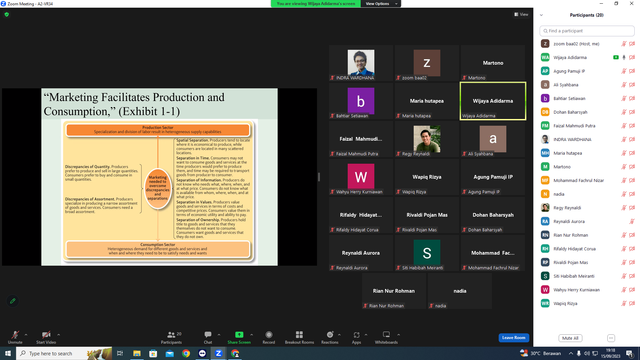Select Wahyu Herry Kurniawan in participants list
Screen dimensions: 640x360
point(587,290)
